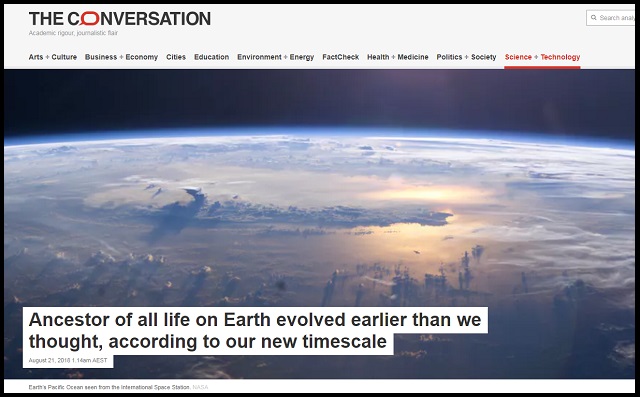Viewport: 640px width, 397px height.
Task: Click inside the search analysis field
Action: (x=611, y=18)
